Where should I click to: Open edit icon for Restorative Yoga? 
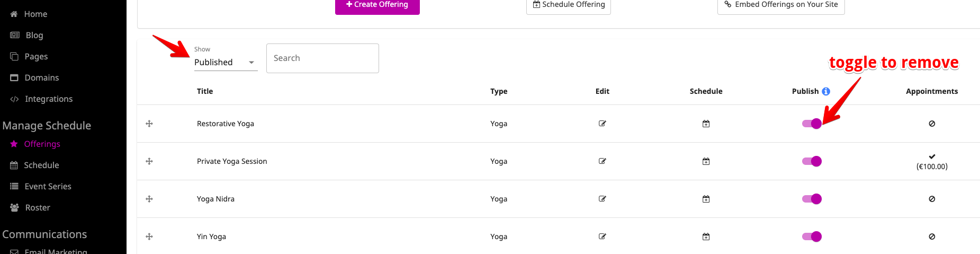[602, 124]
